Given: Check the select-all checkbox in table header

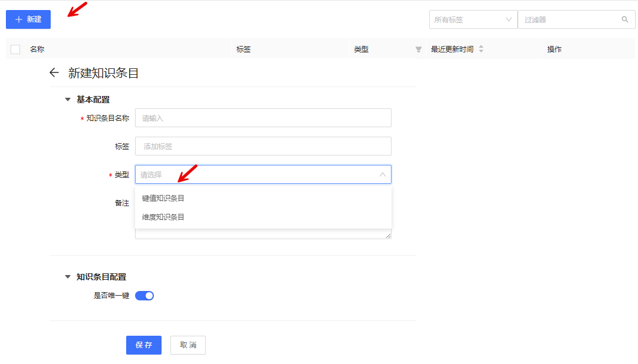Looking at the screenshot, I should [x=15, y=49].
